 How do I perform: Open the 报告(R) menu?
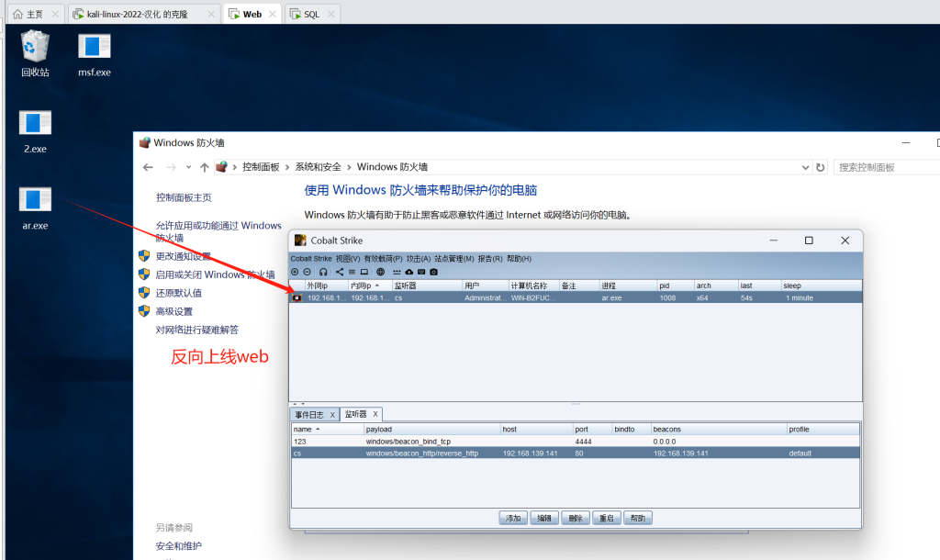(x=490, y=259)
